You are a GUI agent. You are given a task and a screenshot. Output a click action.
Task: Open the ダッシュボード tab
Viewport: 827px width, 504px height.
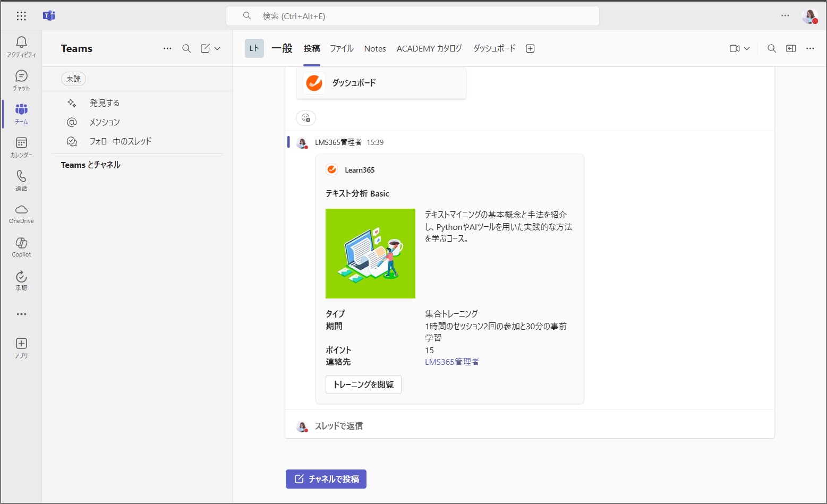(x=495, y=48)
